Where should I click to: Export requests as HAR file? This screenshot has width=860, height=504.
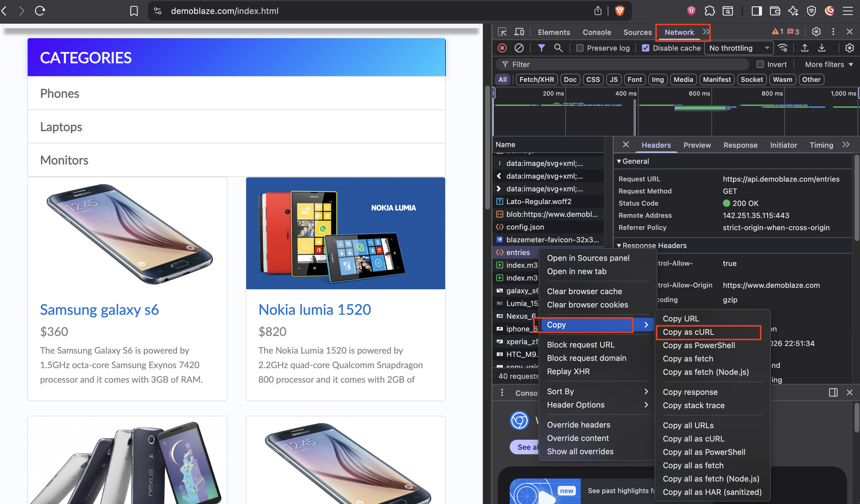[x=822, y=48]
